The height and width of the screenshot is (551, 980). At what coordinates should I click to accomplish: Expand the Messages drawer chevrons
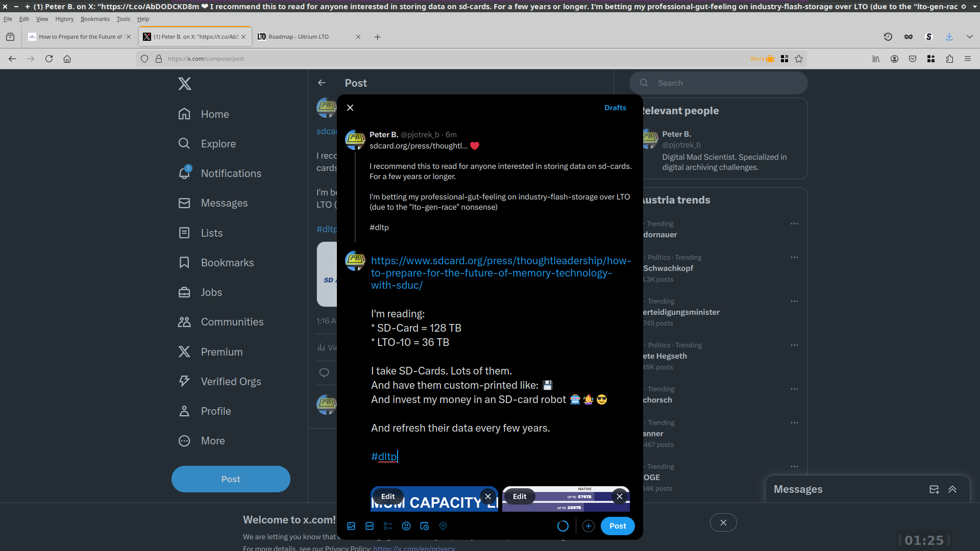[x=952, y=489]
